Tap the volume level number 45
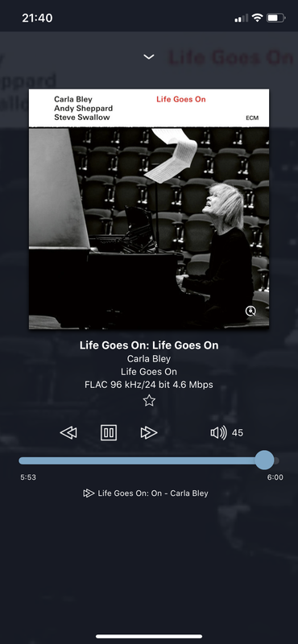 pos(237,433)
